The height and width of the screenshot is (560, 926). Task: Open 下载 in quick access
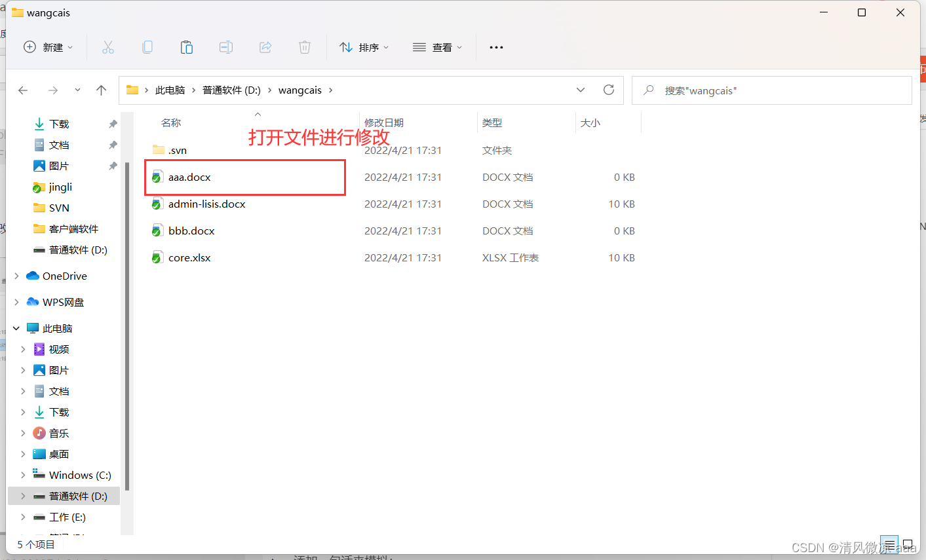[59, 124]
